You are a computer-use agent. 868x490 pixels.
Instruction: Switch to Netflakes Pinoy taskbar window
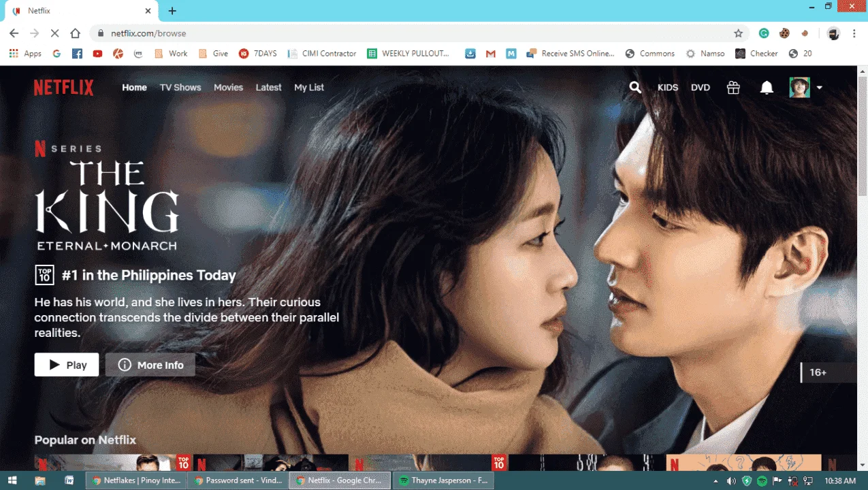tap(136, 480)
